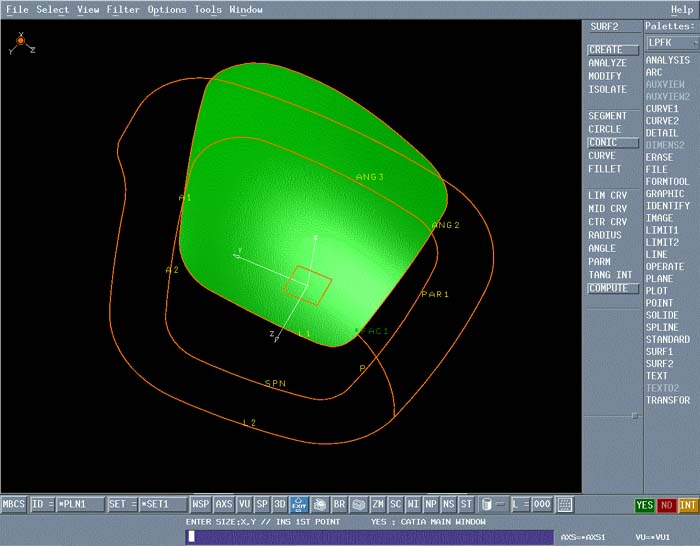Select the 3D mode icon

pyautogui.click(x=280, y=505)
